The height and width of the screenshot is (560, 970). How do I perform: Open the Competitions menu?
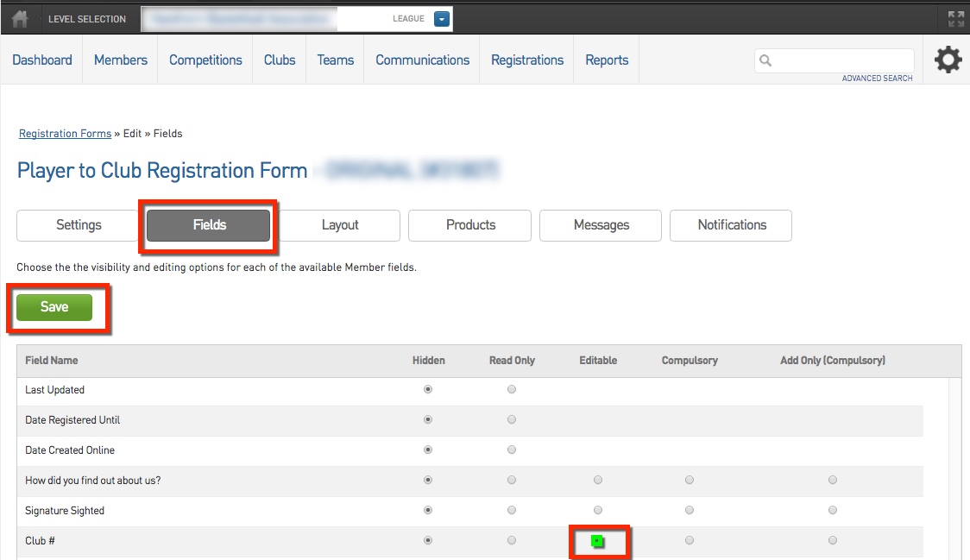pos(205,60)
